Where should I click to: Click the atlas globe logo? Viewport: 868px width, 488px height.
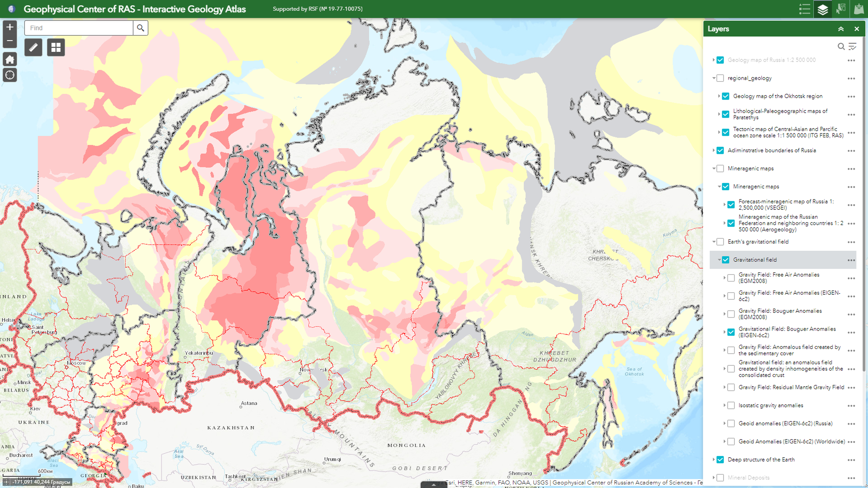tap(12, 9)
